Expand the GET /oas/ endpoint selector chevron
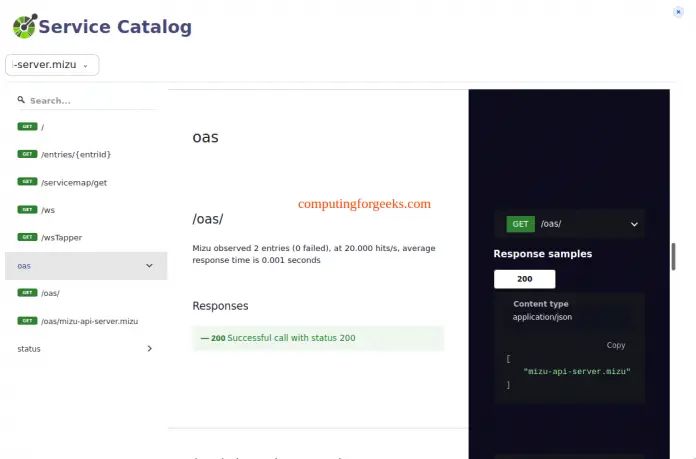This screenshot has height=459, width=696. click(x=633, y=225)
